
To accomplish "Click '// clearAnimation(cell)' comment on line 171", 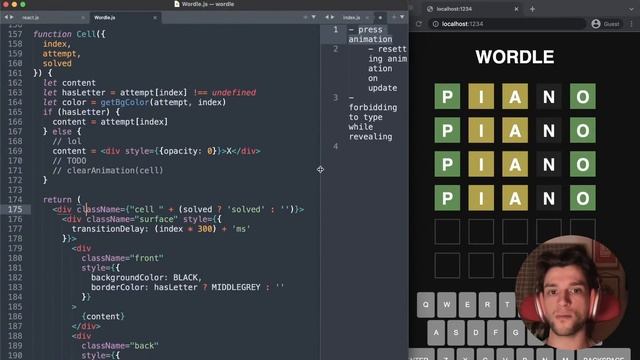I will [x=108, y=171].
